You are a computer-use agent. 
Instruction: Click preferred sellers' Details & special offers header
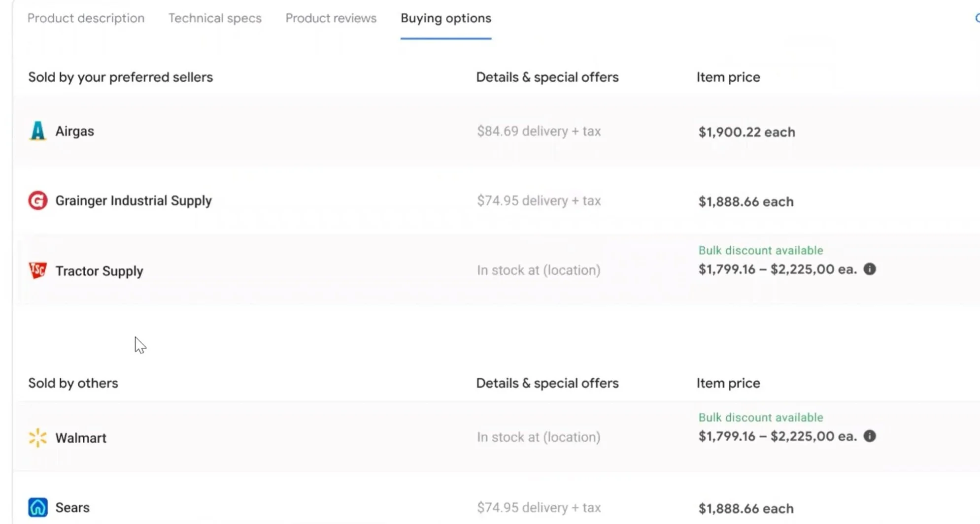547,77
